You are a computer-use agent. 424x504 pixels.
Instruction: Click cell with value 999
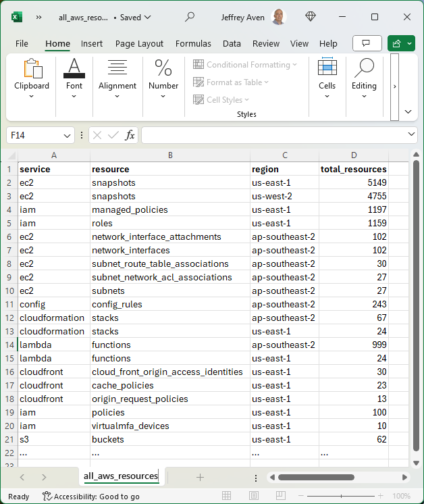[x=354, y=345]
